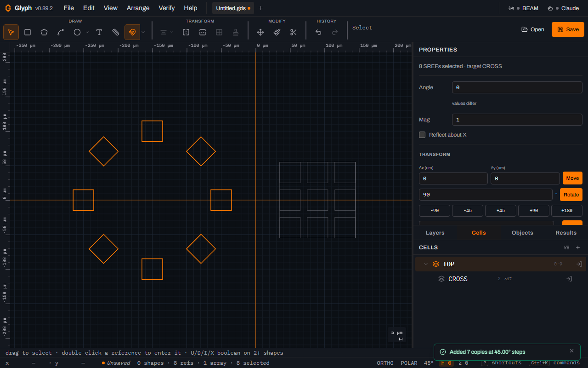Rotate by -90 preset
588x368 pixels.
tap(435, 211)
